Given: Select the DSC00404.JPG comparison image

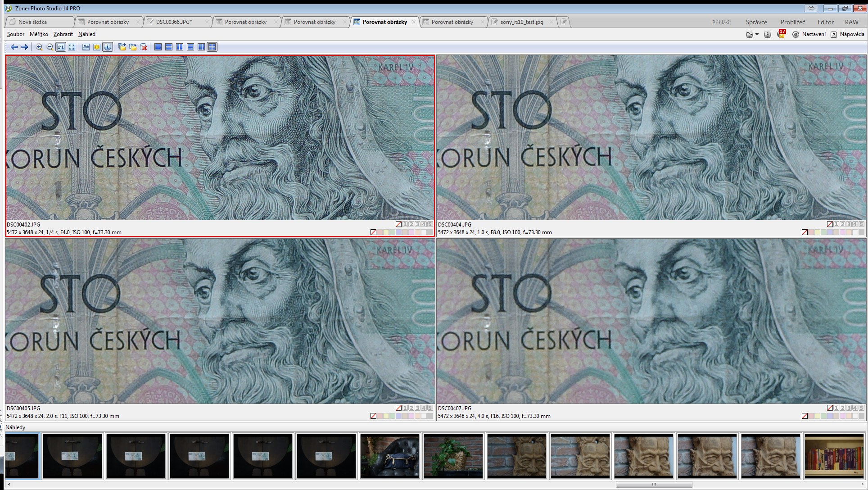Looking at the screenshot, I should (651, 137).
